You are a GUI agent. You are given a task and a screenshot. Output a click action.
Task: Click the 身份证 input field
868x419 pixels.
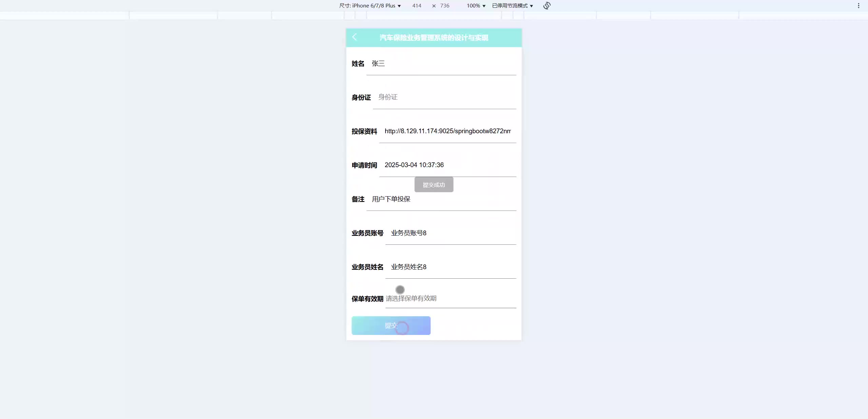(x=444, y=97)
